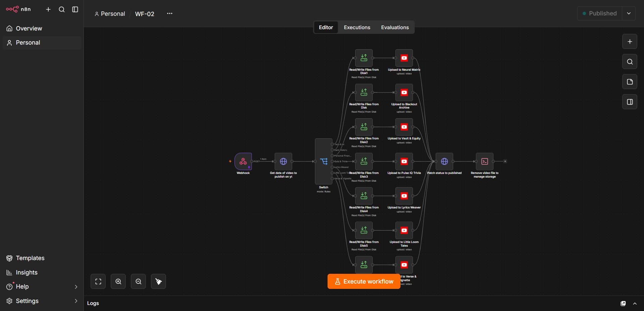Image resolution: width=644 pixels, height=311 pixels.
Task: Pop out the Logs panel
Action: tap(623, 304)
